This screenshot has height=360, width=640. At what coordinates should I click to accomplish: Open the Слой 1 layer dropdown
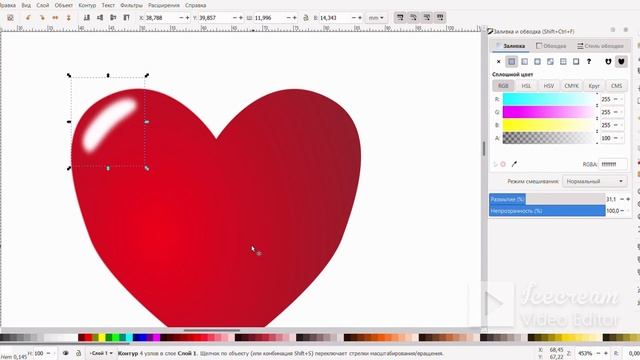(101, 353)
